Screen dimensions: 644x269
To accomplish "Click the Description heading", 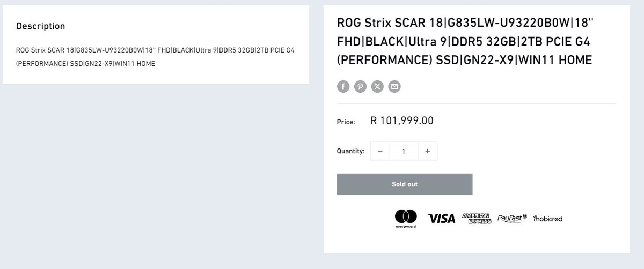I will (x=40, y=26).
